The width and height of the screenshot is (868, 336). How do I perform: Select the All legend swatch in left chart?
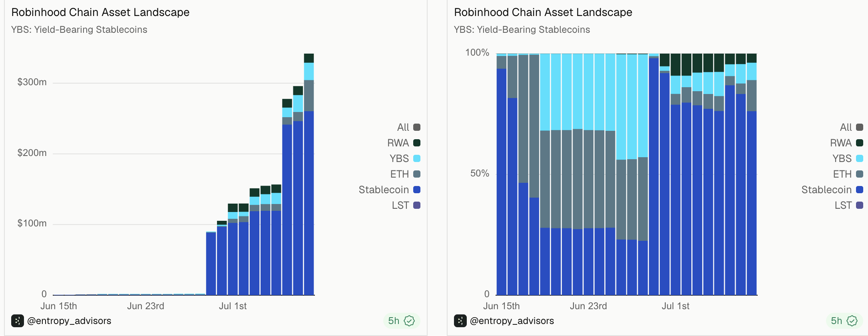(417, 127)
